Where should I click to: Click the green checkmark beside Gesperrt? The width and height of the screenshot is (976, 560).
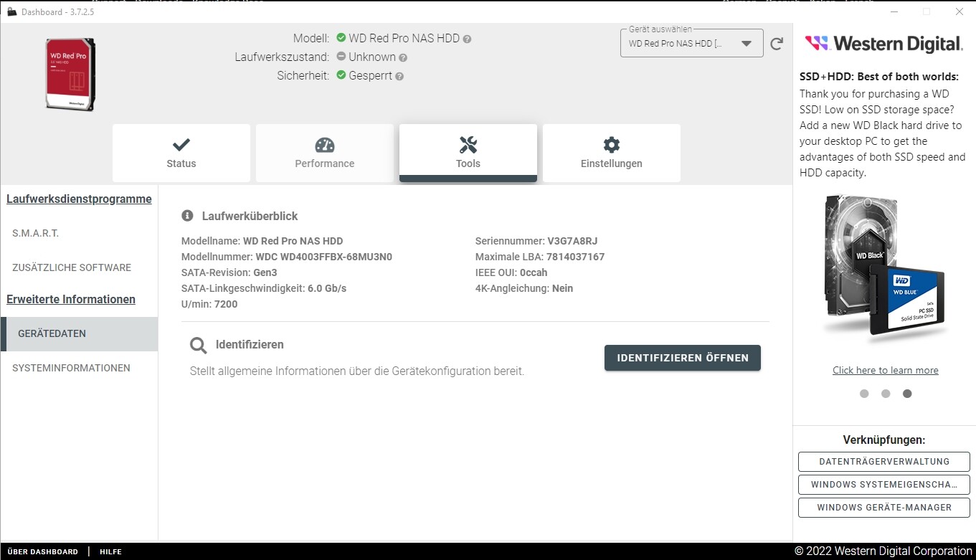click(x=341, y=75)
